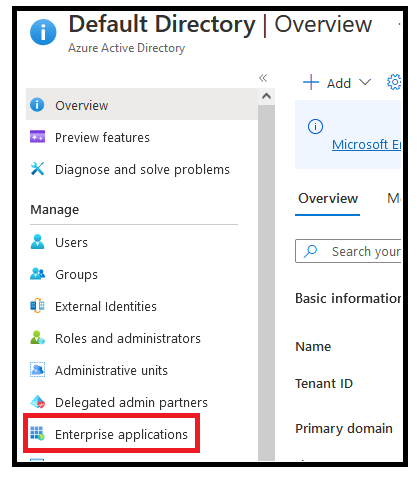Screen dimensions: 418x483
Task: Click the Tenant ID label
Action: click(x=324, y=384)
